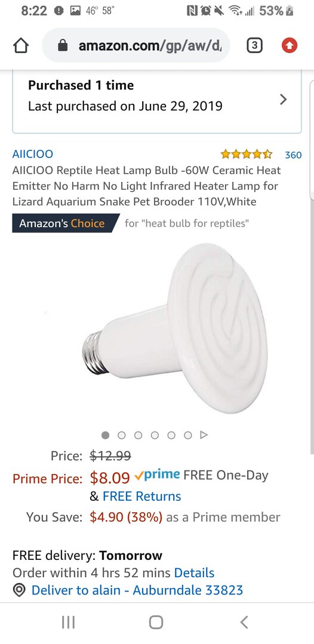Select the fourth product image dot

tap(155, 435)
